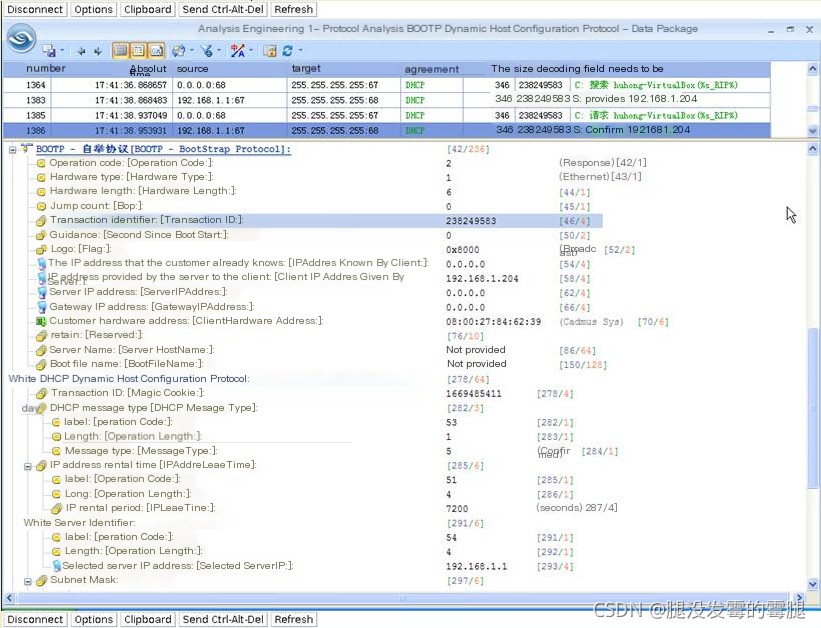
Task: Click the icon beside Server Name field
Action: click(x=41, y=350)
